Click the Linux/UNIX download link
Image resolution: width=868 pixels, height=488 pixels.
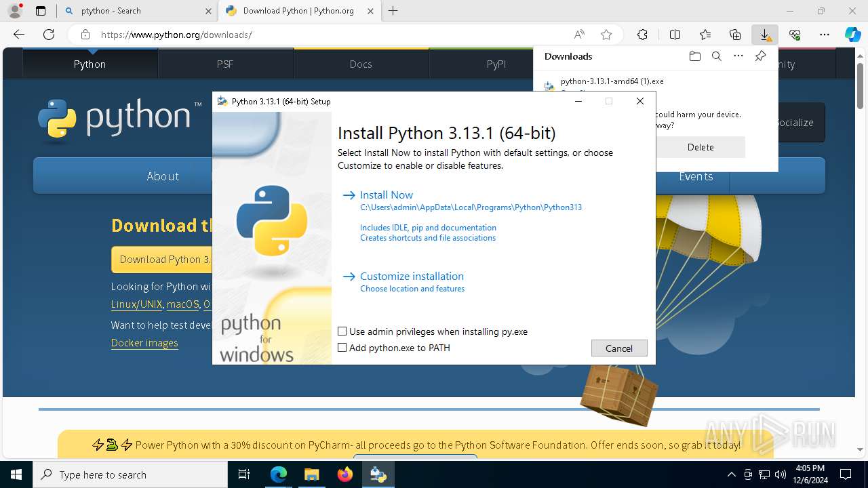click(137, 304)
